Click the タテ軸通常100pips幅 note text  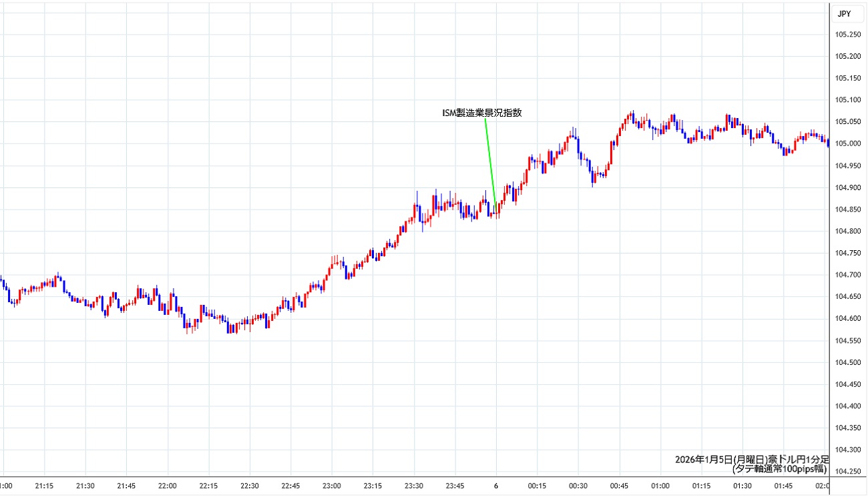point(780,469)
